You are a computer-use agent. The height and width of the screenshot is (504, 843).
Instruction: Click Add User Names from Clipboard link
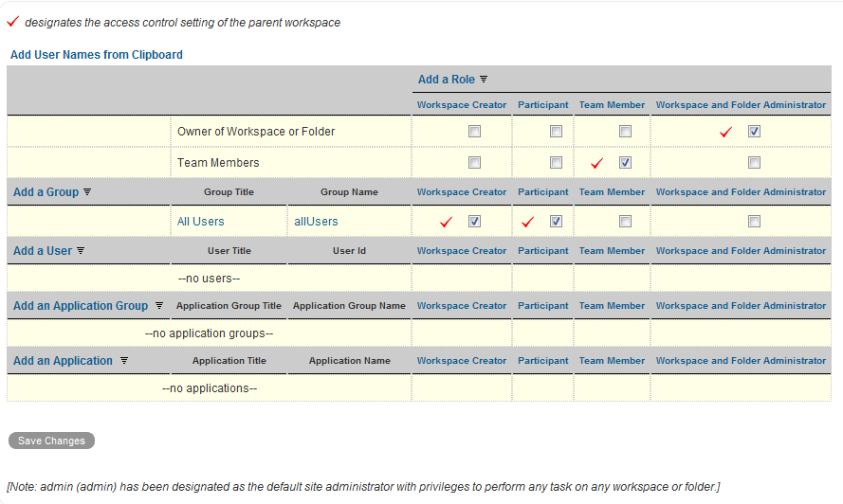pos(97,55)
